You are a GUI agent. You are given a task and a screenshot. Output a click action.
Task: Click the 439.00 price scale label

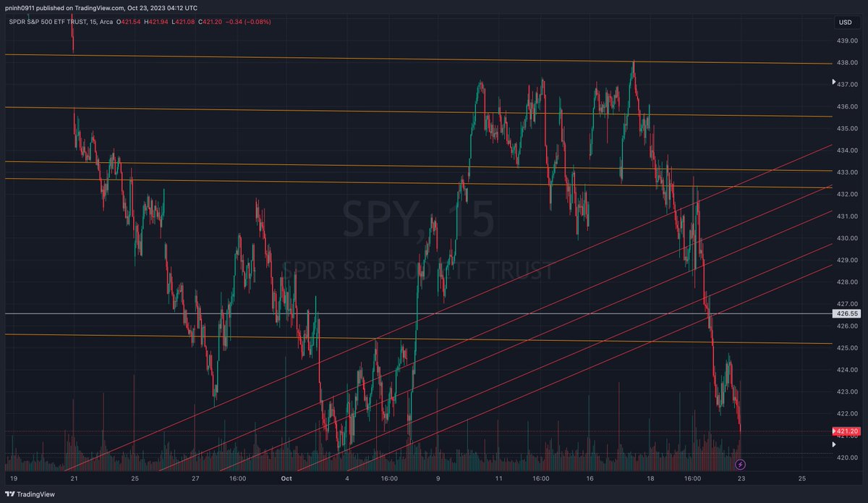(848, 41)
